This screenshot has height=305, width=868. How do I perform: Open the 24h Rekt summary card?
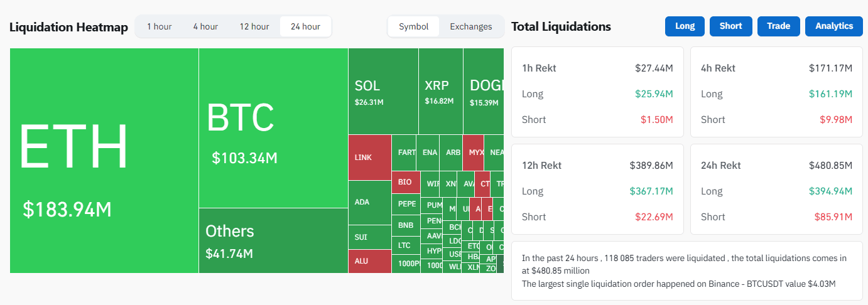[x=776, y=190]
